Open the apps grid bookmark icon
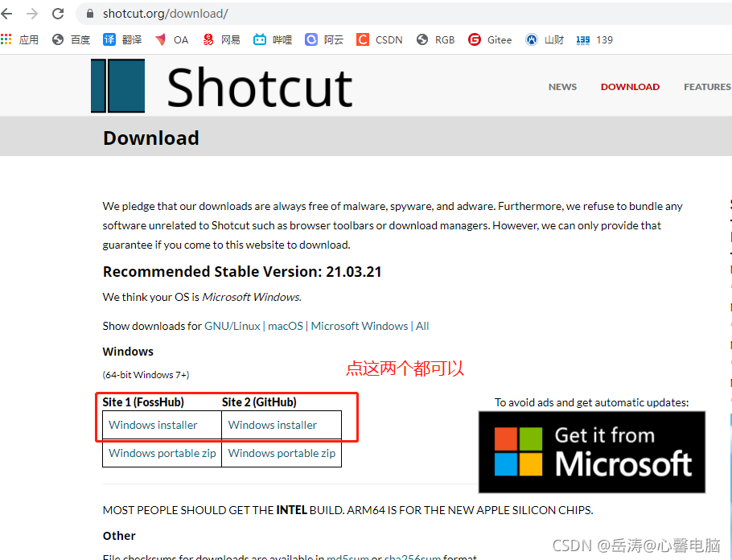The width and height of the screenshot is (732, 560). click(6, 39)
